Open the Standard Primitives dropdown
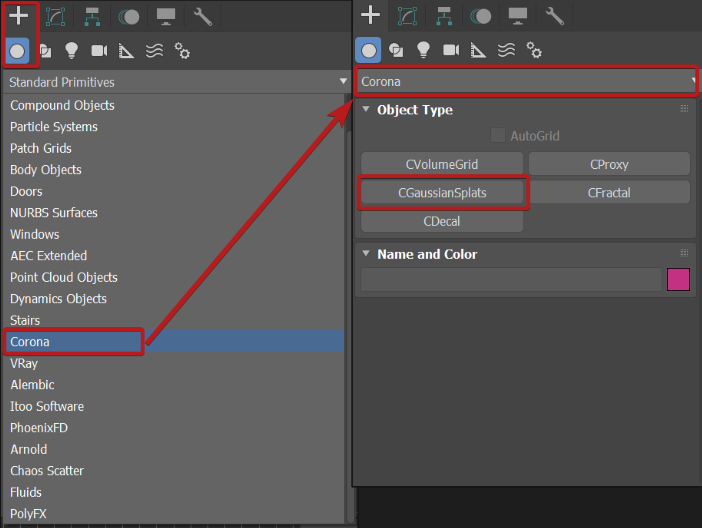 coord(176,82)
